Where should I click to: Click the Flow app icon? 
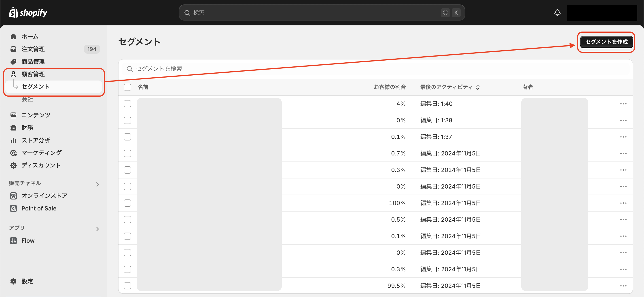(13, 240)
